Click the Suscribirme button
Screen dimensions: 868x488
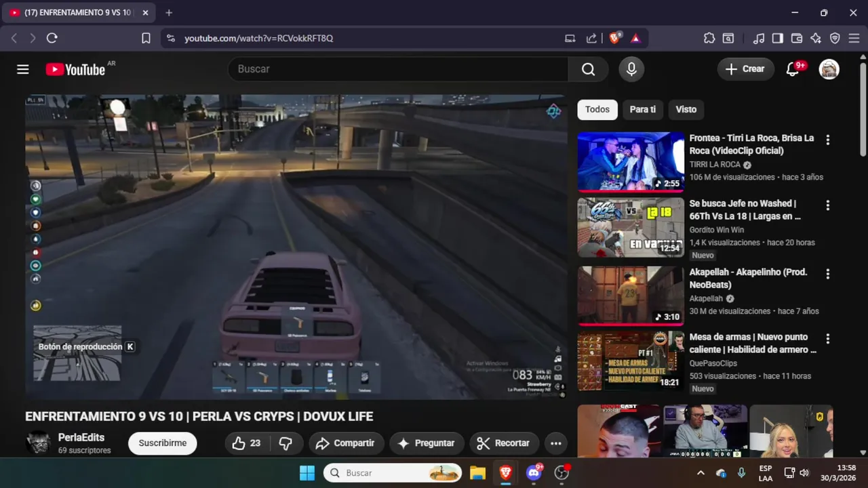click(x=163, y=443)
